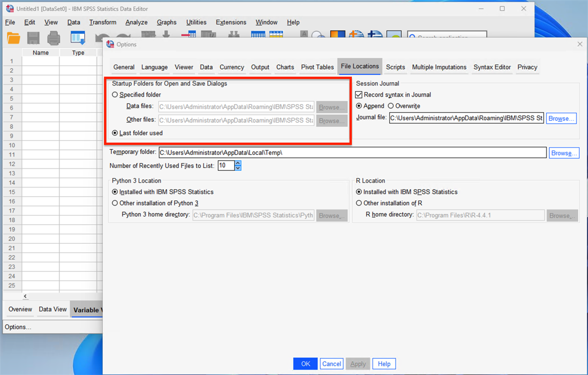Click Browse next to Temporary folder

click(564, 153)
